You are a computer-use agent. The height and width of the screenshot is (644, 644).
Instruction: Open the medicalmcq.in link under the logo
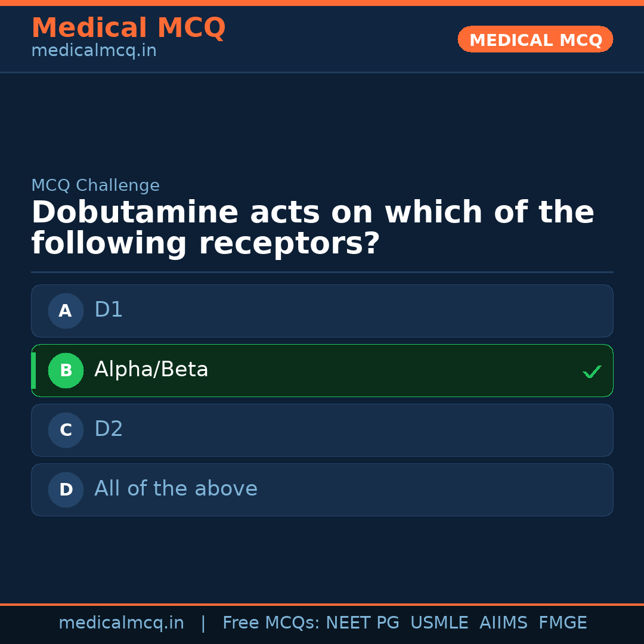[x=94, y=50]
